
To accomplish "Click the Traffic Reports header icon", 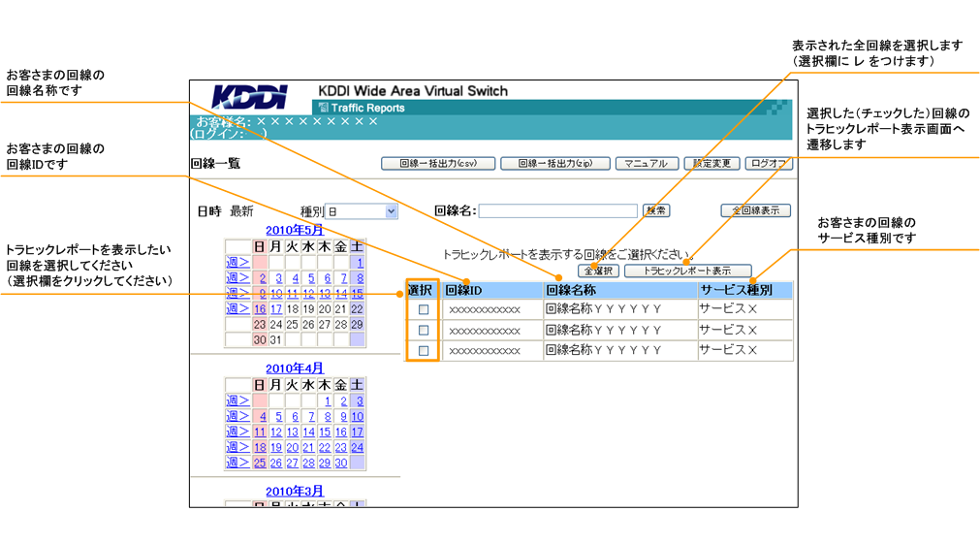I will pos(323,108).
